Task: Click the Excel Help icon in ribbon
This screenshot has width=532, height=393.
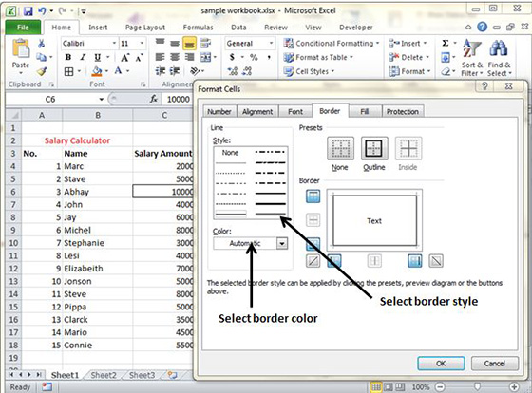Action: pyautogui.click(x=483, y=27)
